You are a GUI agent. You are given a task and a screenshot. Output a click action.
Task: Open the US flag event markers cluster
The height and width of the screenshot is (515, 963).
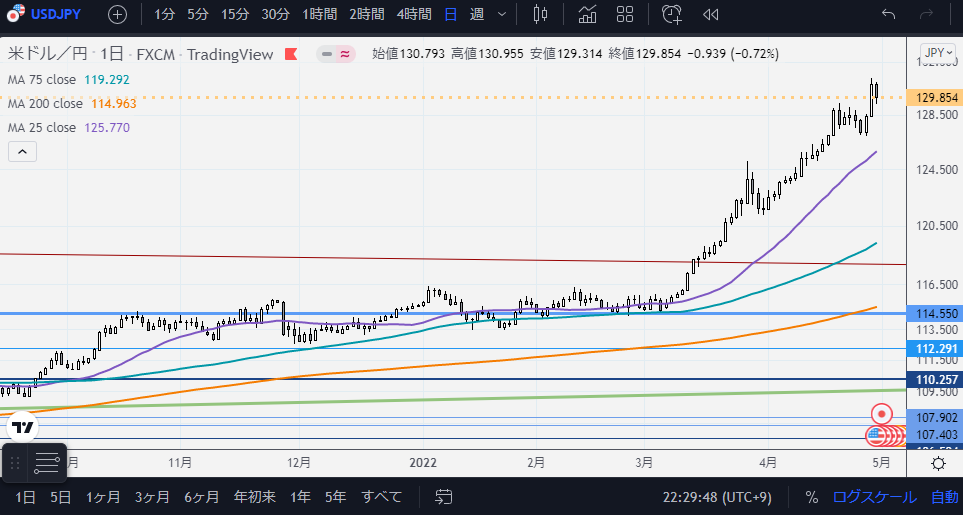coord(884,436)
